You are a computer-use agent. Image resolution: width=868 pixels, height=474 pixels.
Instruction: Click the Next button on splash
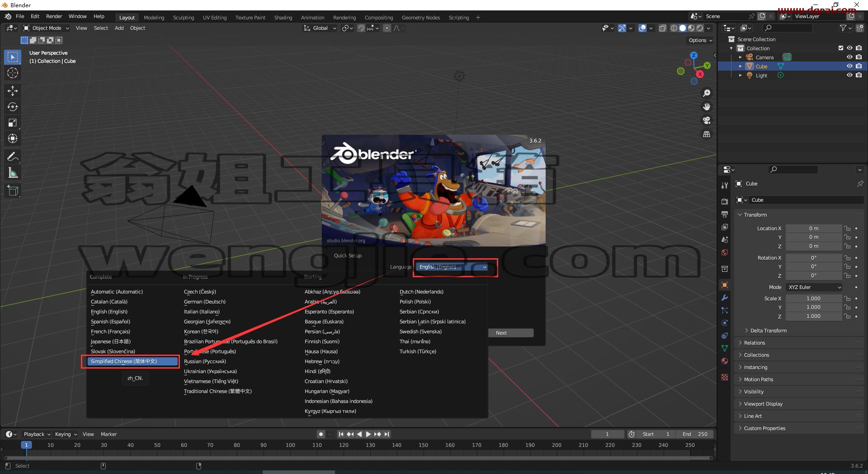[511, 333]
